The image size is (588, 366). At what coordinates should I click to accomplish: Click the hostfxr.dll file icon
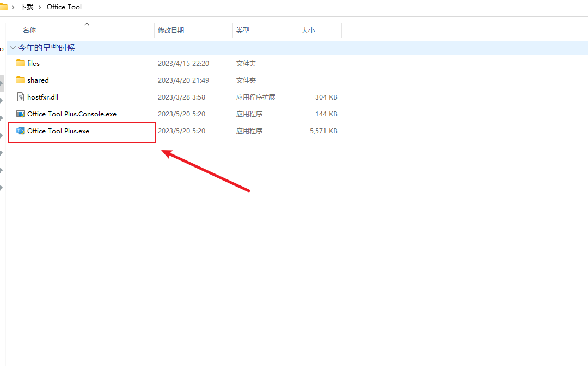[x=21, y=97]
